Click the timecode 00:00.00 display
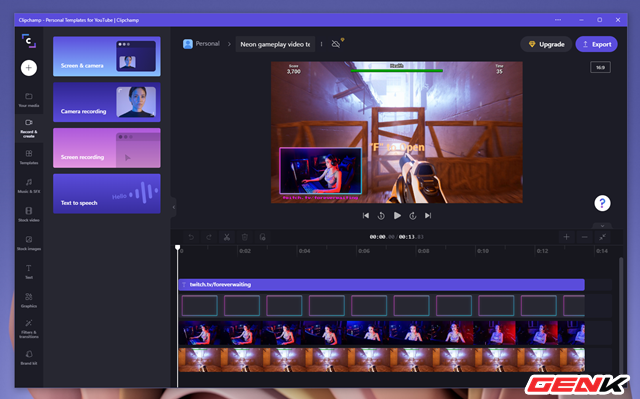 382,237
